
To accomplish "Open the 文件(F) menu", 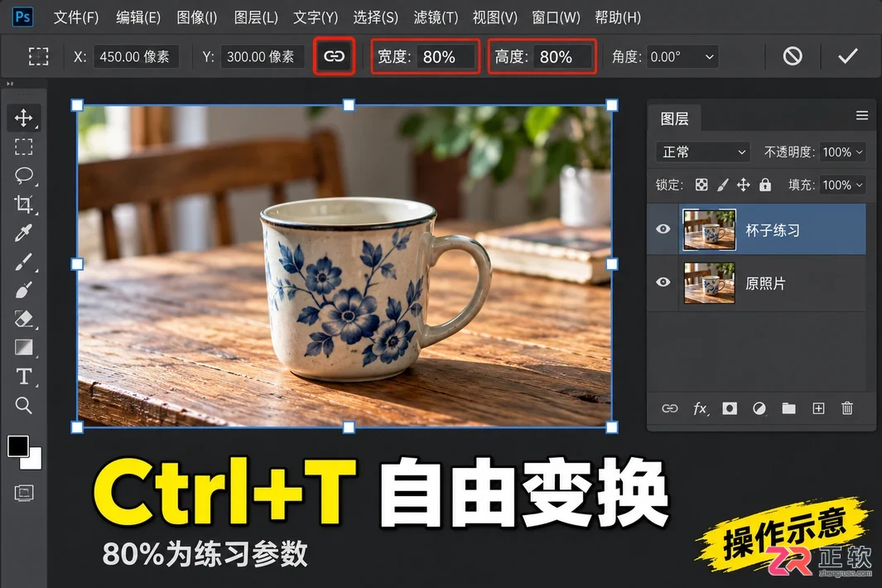I will click(76, 17).
